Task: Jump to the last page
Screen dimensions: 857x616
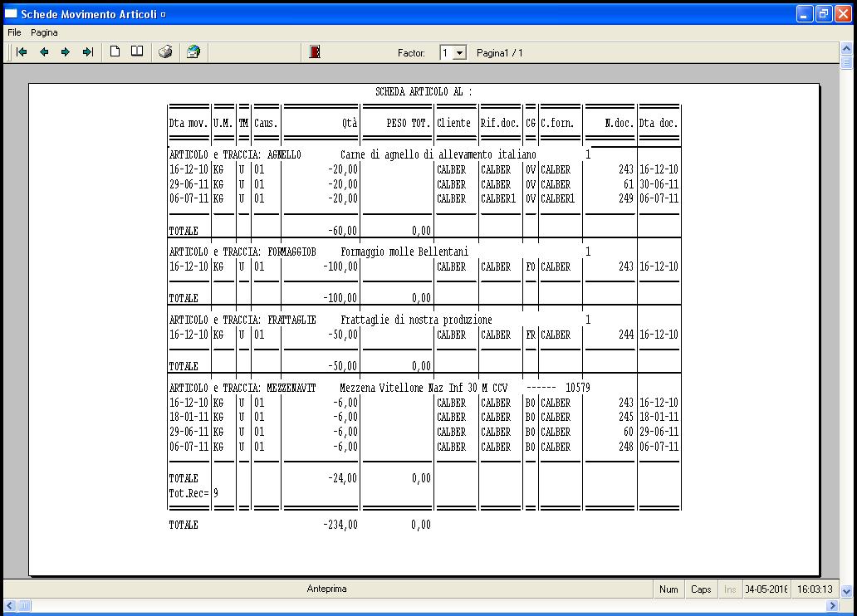Action: [88, 52]
